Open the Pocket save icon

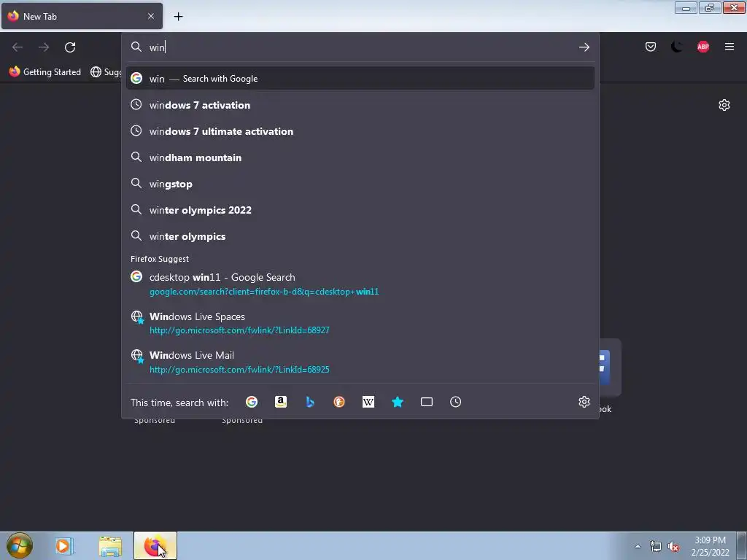[x=650, y=47]
